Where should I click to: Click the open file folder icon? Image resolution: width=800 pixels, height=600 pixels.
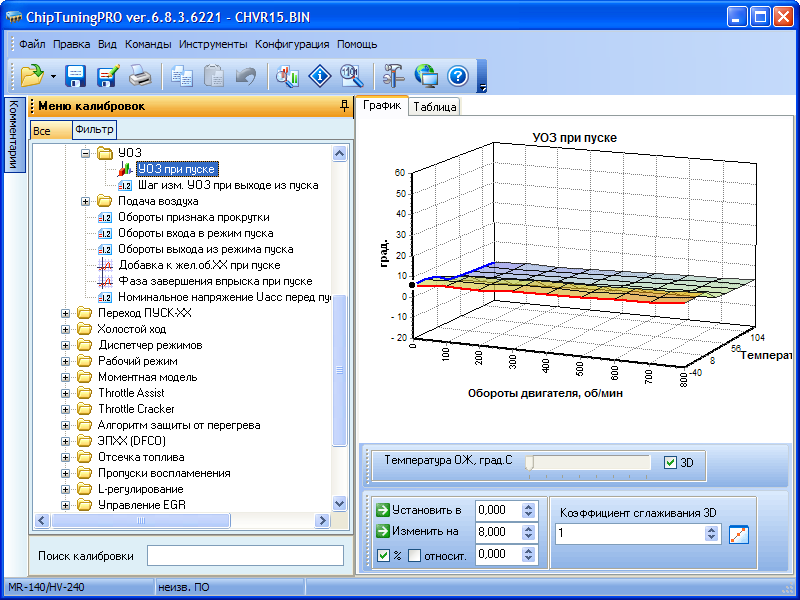(31, 75)
